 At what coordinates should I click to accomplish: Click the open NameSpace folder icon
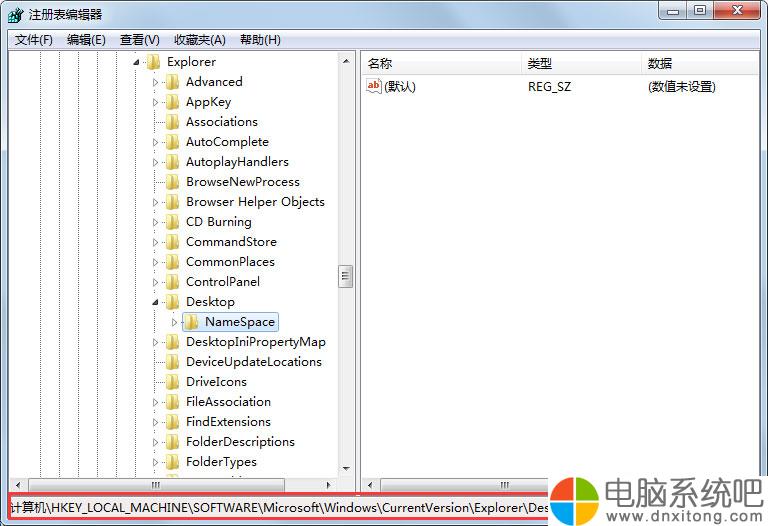tap(192, 322)
